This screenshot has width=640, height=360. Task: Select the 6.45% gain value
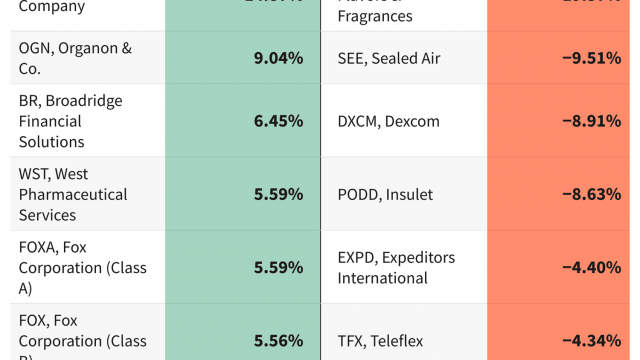(x=242, y=121)
